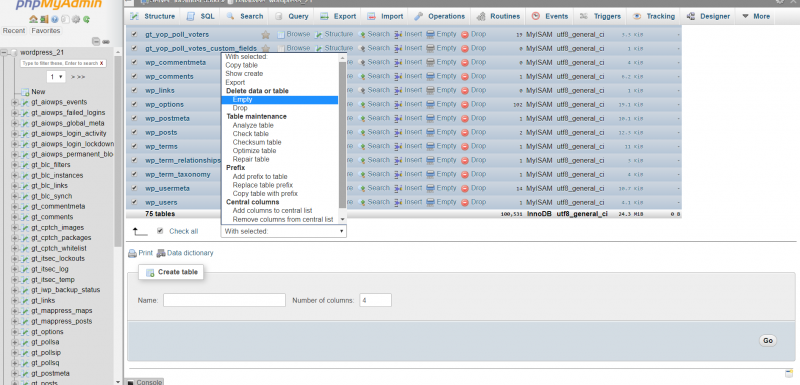Click Drop icon in wp_users row
The height and width of the screenshot is (385, 800).
[x=465, y=202]
